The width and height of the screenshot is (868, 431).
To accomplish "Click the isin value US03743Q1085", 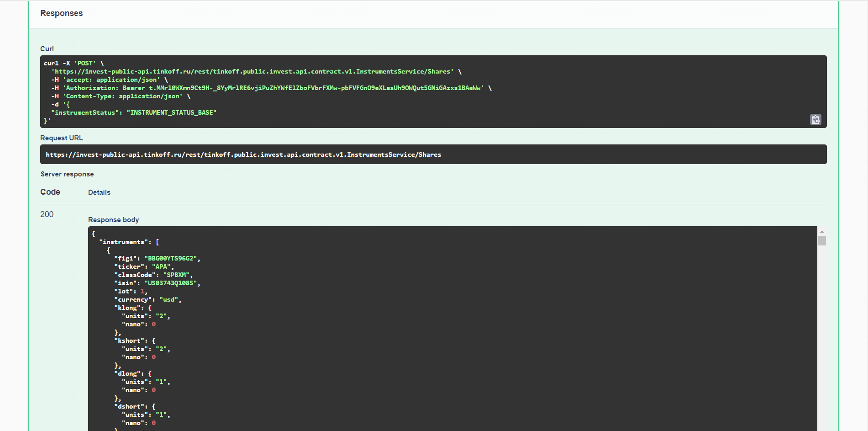I will [x=171, y=283].
